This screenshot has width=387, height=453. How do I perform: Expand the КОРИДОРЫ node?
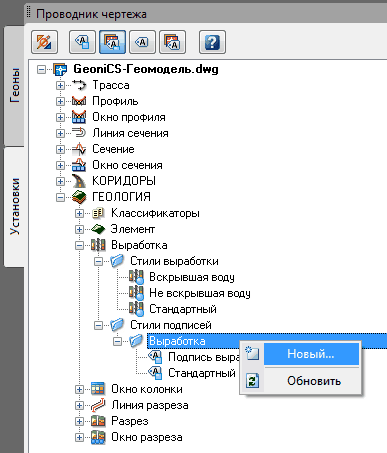pos(60,181)
